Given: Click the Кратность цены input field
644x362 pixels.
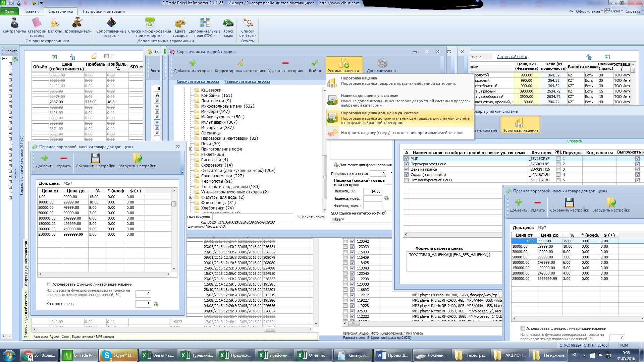Looking at the screenshot, I should (x=143, y=304).
